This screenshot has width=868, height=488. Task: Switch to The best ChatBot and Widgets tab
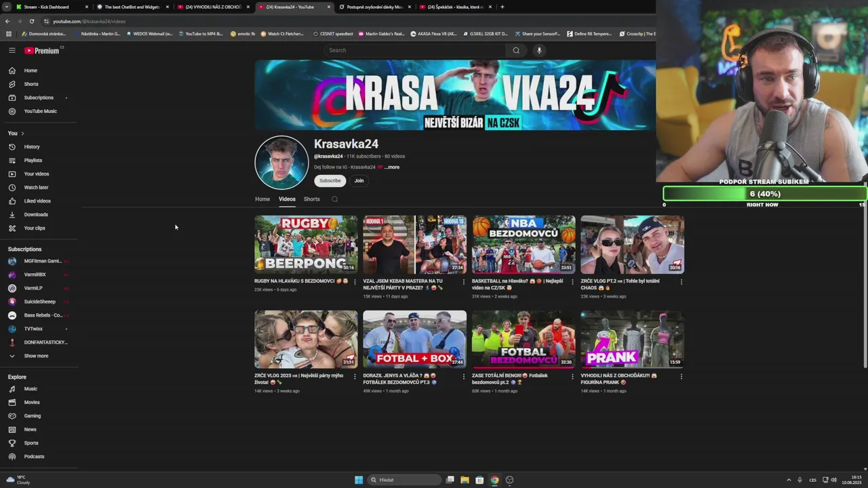[133, 7]
